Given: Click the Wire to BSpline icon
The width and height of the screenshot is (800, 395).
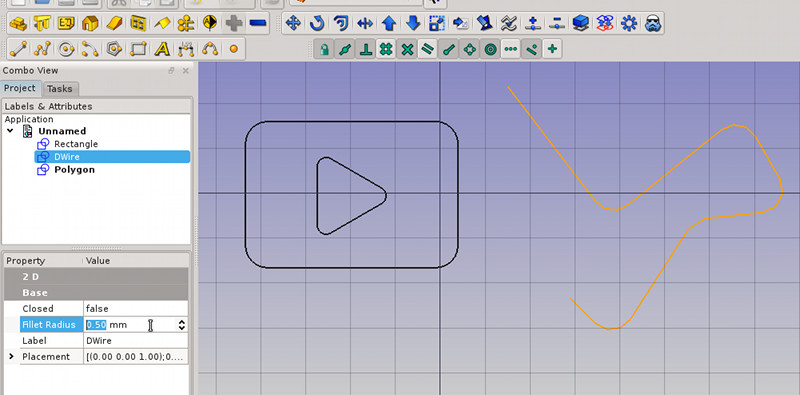Looking at the screenshot, I should 509,23.
